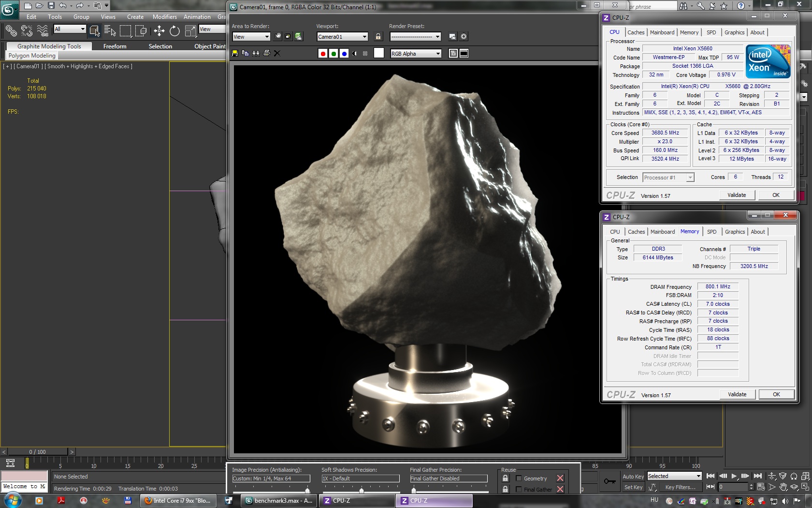Click the Open File icon
This screenshot has width=812, height=508.
[39, 6]
